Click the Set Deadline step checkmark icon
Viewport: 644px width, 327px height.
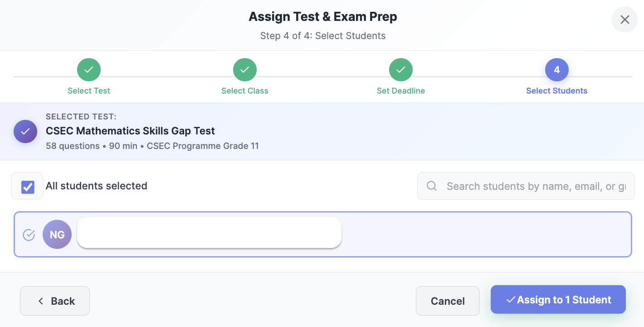401,70
